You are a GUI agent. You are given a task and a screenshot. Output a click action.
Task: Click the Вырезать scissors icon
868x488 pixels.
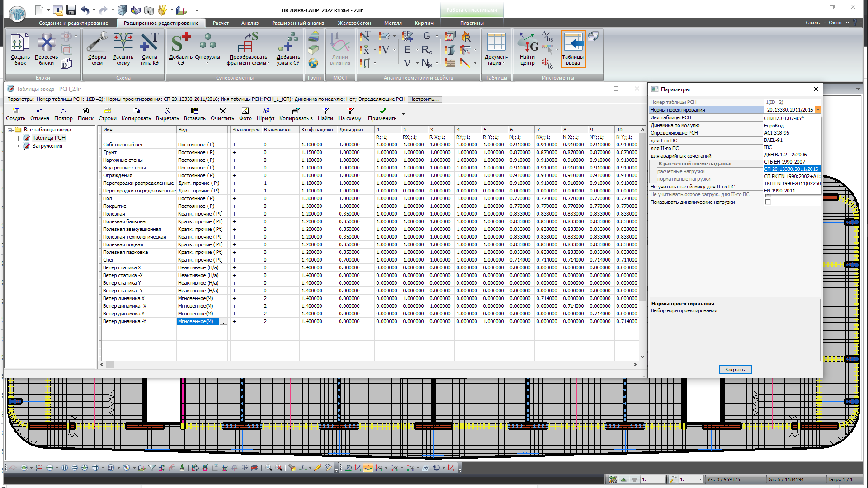[167, 111]
